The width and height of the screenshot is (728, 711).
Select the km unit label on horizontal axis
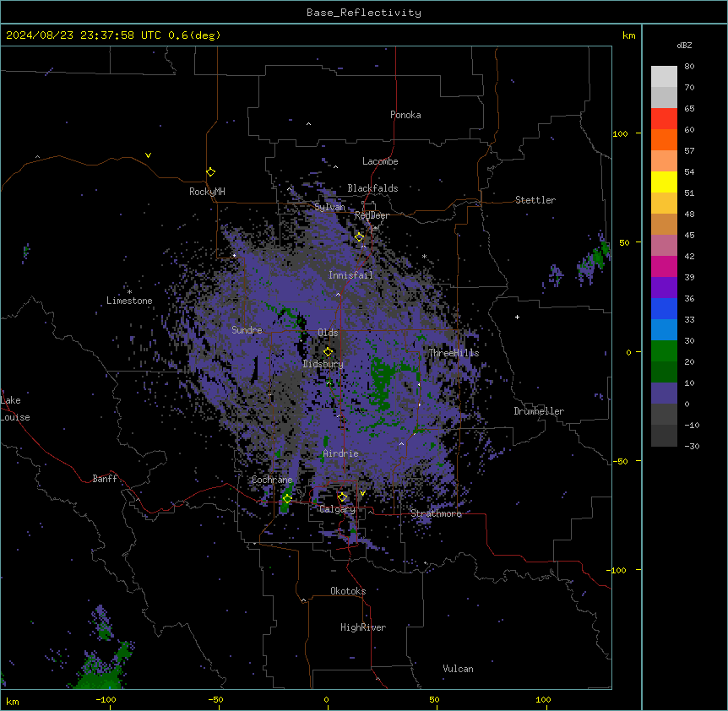pyautogui.click(x=13, y=701)
